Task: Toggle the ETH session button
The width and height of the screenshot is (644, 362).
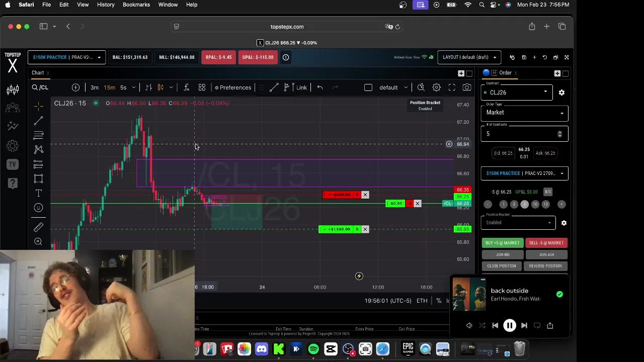Action: click(422, 301)
